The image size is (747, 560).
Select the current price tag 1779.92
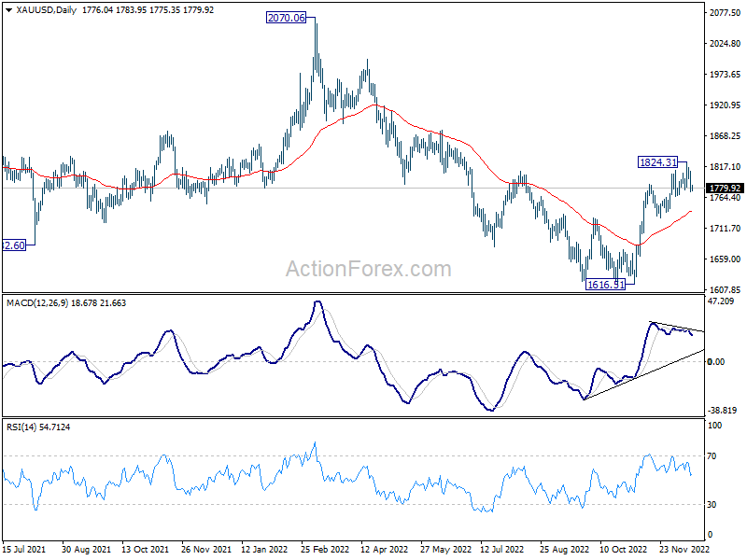point(725,189)
